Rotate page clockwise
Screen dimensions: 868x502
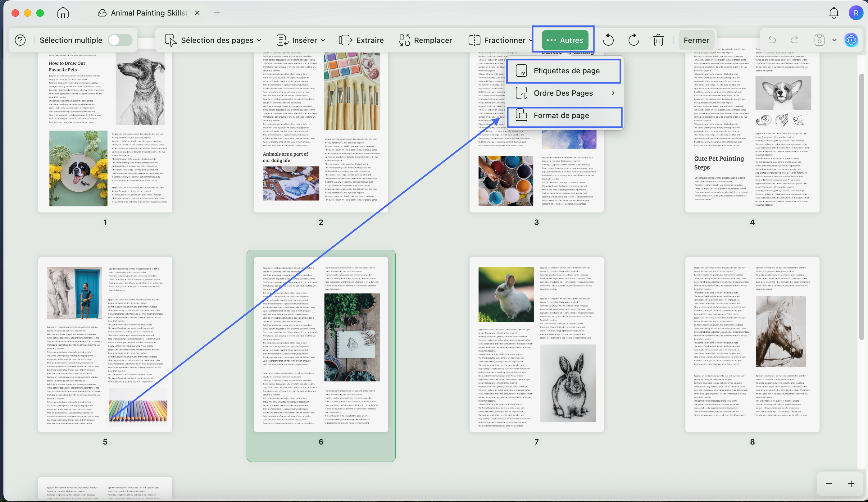point(634,40)
